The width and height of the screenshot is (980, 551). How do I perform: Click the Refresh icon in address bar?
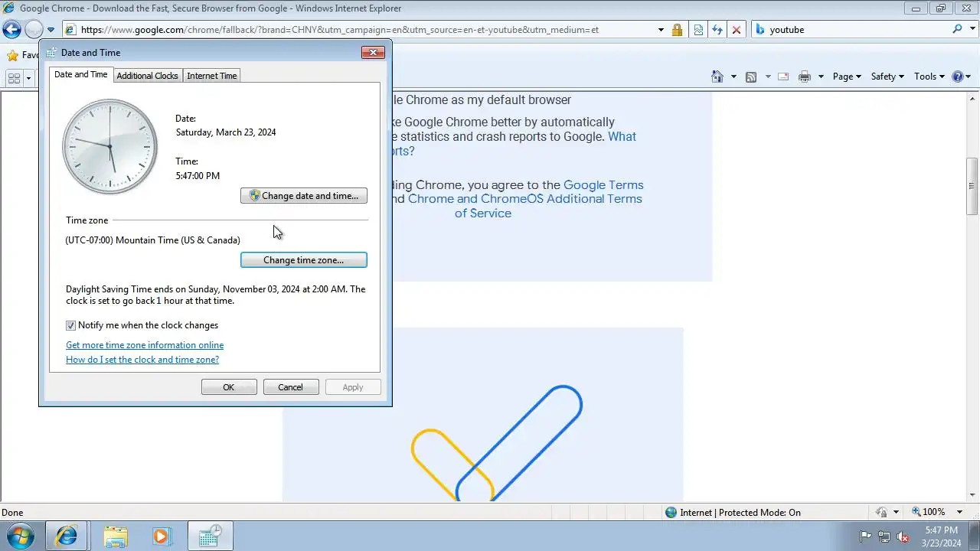tap(717, 30)
